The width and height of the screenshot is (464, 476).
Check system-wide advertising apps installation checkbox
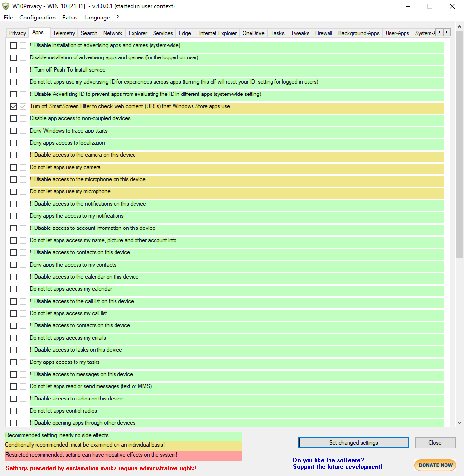point(13,45)
